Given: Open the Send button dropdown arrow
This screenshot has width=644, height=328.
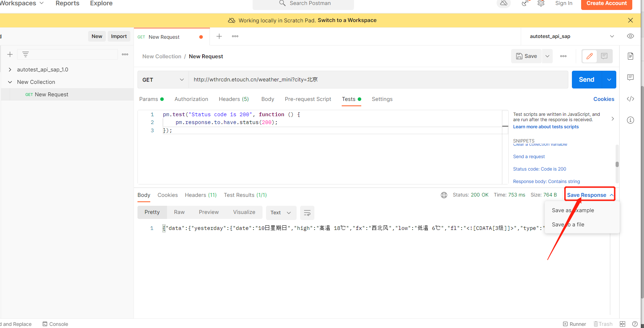Looking at the screenshot, I should click(609, 80).
